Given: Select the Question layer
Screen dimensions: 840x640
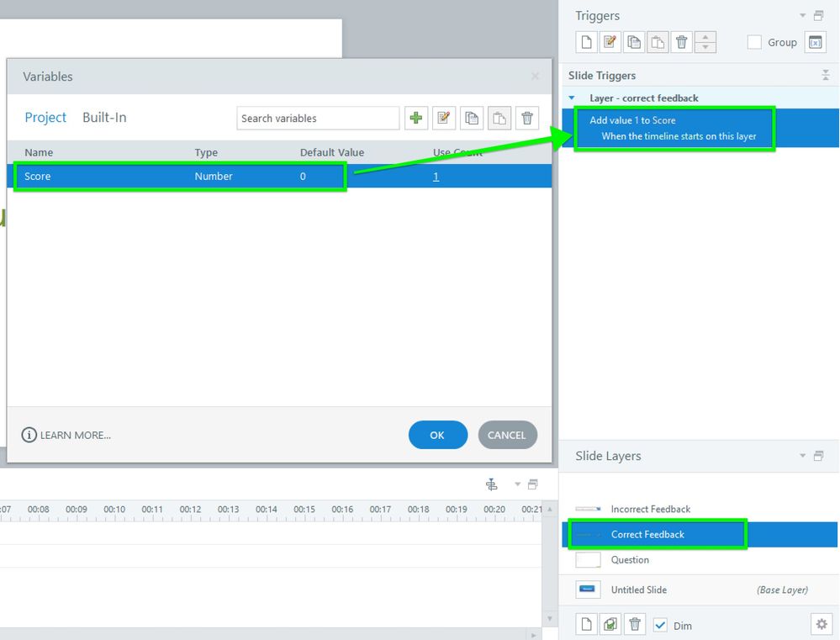Looking at the screenshot, I should click(x=700, y=559).
